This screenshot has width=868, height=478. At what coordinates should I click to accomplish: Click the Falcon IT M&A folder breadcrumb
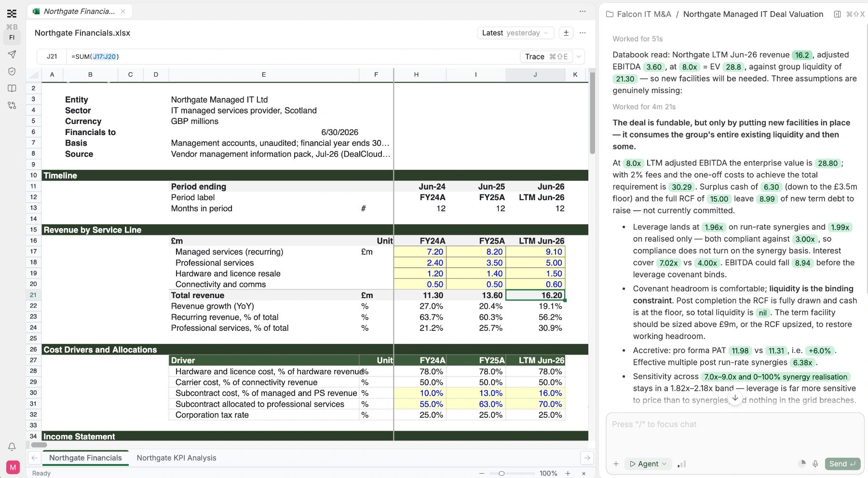click(638, 14)
